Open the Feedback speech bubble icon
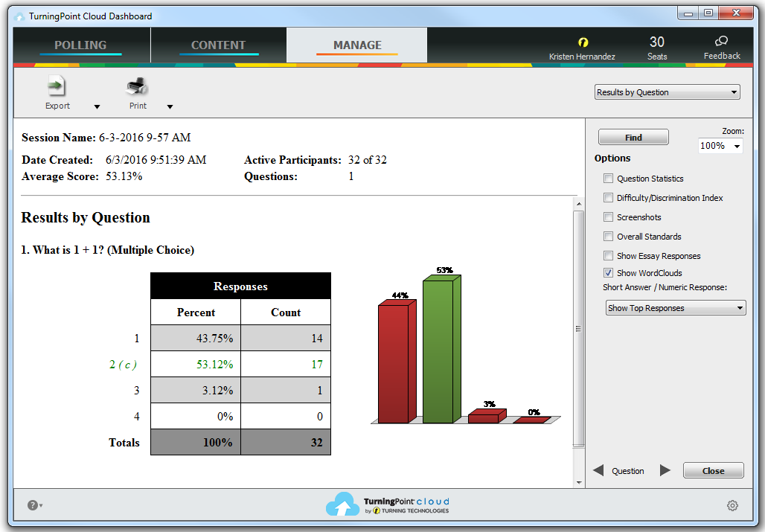This screenshot has height=532, width=765. point(722,41)
